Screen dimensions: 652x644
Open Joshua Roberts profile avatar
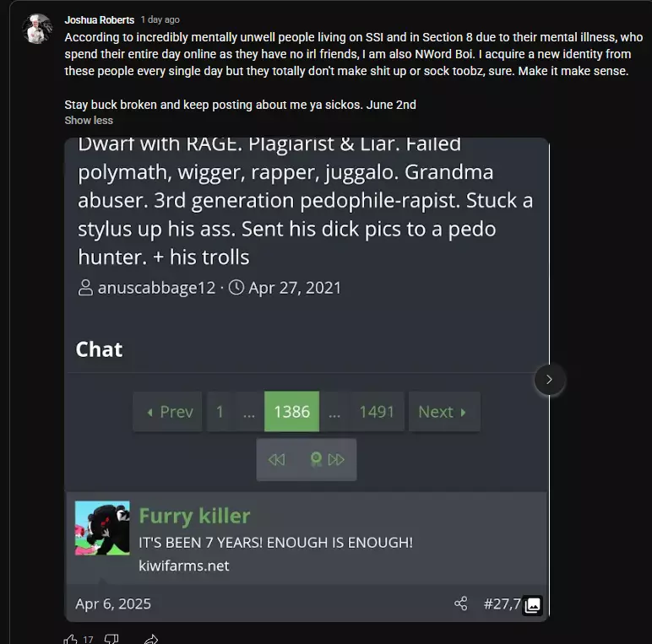[37, 29]
